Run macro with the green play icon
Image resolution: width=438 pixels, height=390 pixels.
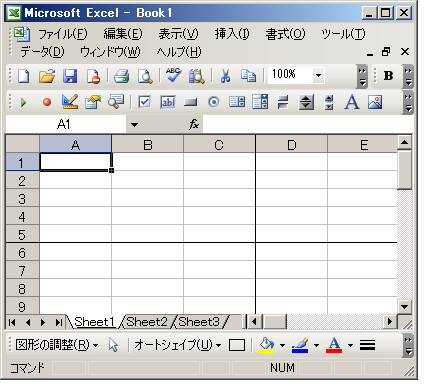point(23,102)
